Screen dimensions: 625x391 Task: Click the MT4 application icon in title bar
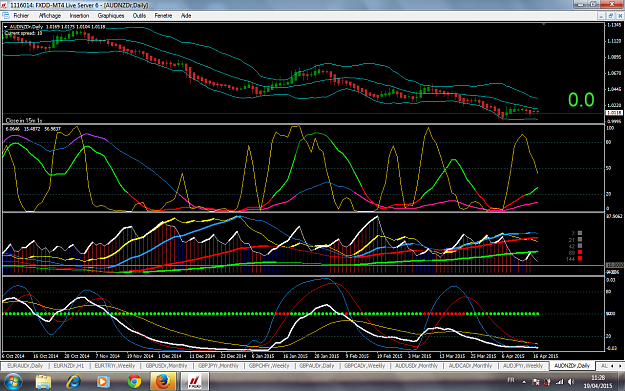tap(4, 5)
